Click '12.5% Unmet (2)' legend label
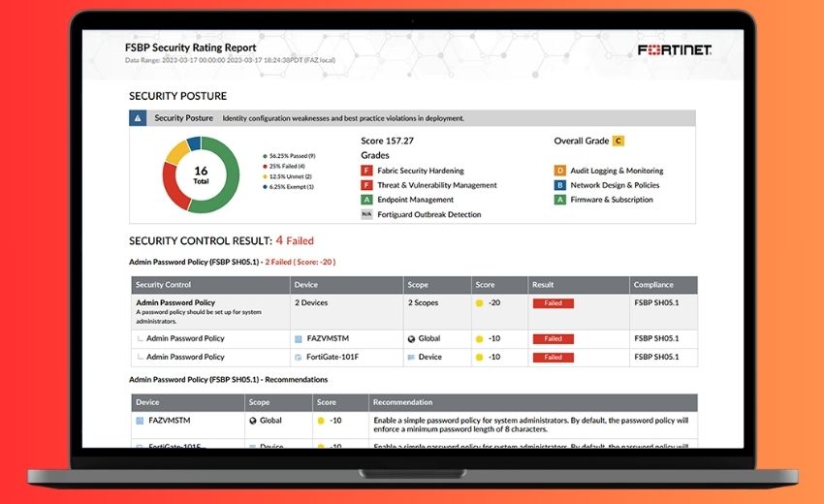This screenshot has height=504, width=824. pyautogui.click(x=290, y=176)
